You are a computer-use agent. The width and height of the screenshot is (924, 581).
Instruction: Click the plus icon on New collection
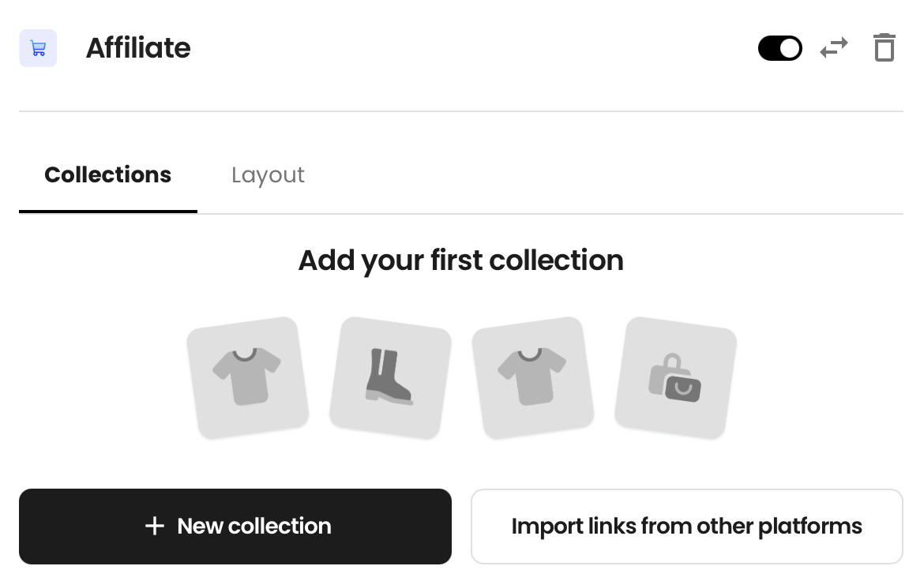pyautogui.click(x=154, y=526)
